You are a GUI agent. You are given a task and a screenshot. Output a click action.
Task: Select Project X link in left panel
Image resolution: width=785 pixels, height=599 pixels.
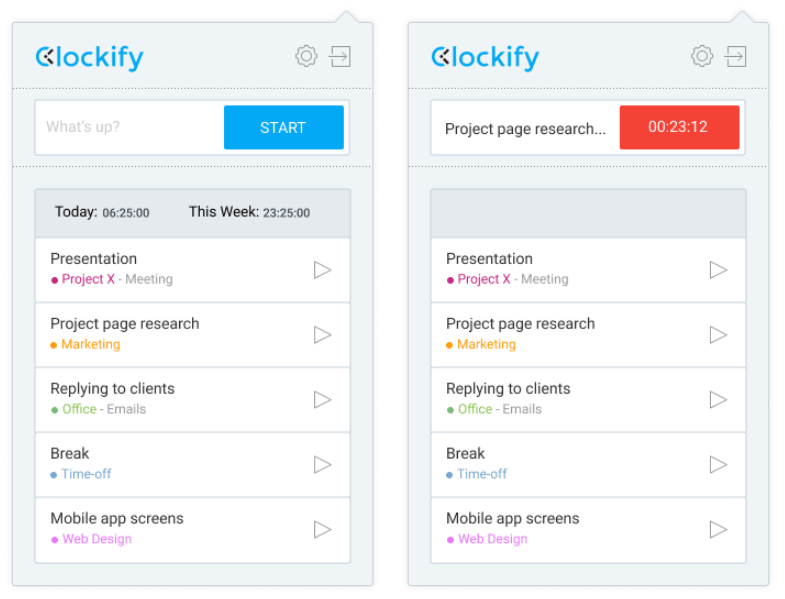[88, 279]
